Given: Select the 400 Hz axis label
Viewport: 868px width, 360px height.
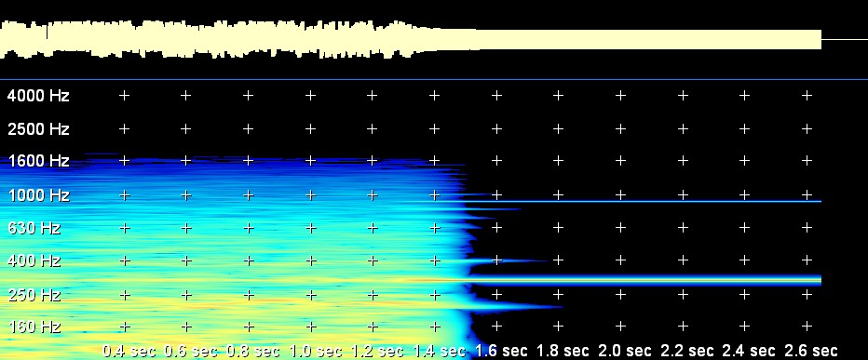Looking at the screenshot, I should (34, 260).
